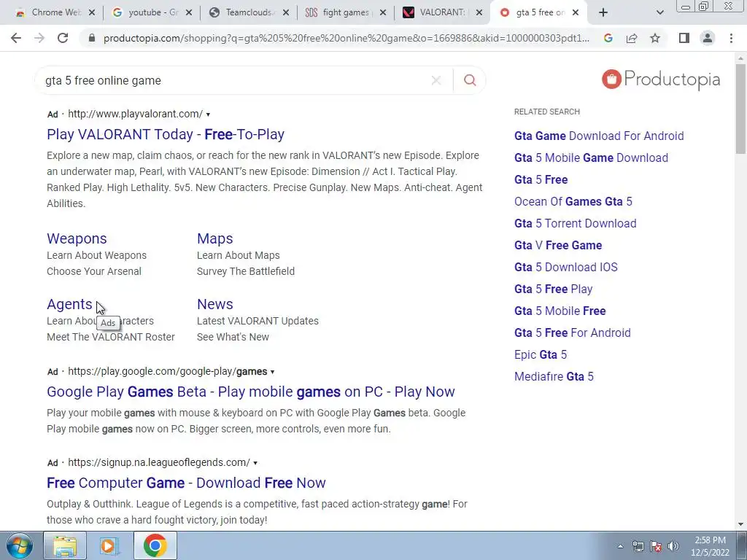The height and width of the screenshot is (560, 747).
Task: Click the volume speaker icon
Action: pyautogui.click(x=673, y=547)
